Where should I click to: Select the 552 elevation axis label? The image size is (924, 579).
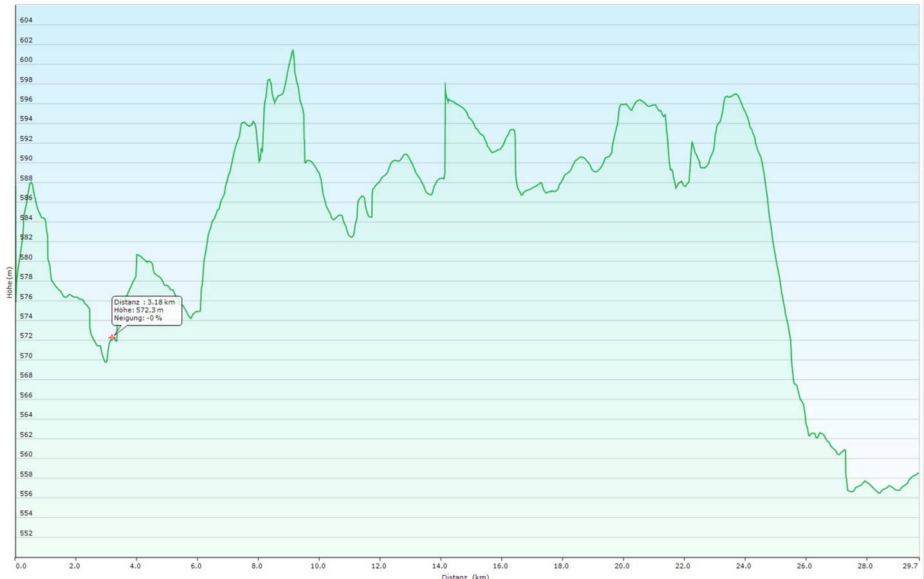[x=26, y=533]
